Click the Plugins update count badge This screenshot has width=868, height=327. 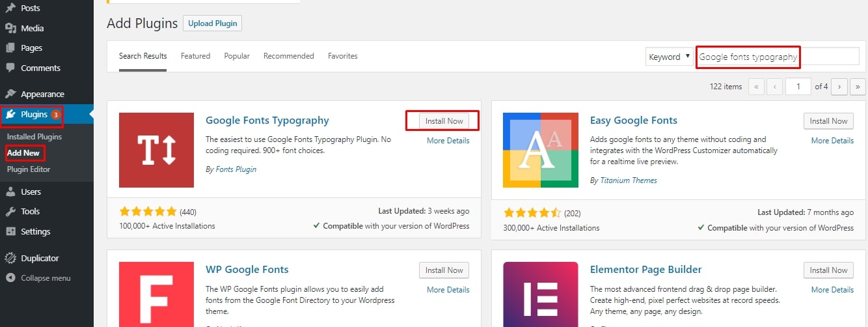tap(56, 115)
